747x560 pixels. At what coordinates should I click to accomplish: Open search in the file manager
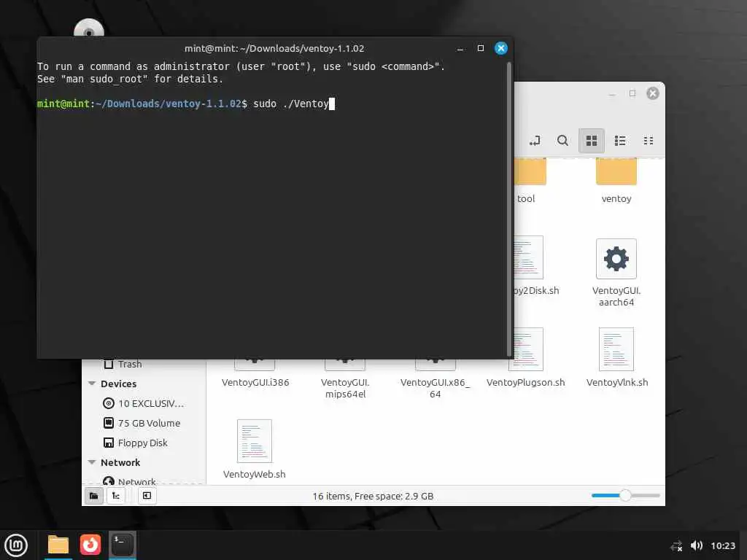coord(562,141)
